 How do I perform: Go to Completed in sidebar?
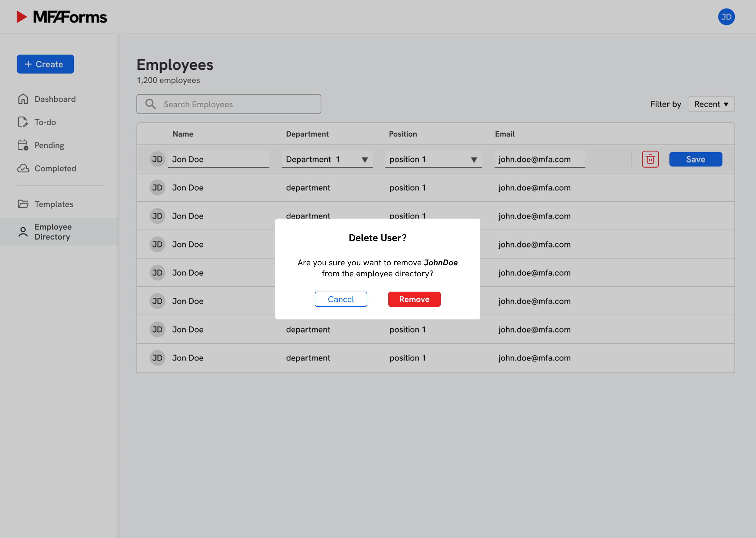pyautogui.click(x=55, y=168)
